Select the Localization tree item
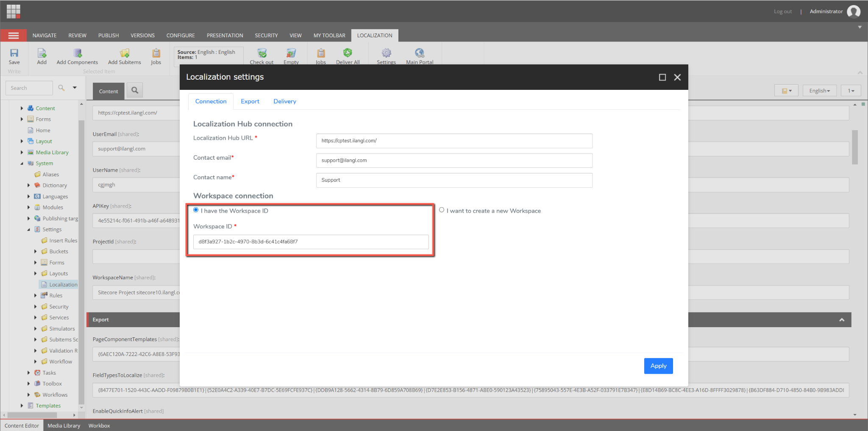 coord(63,284)
